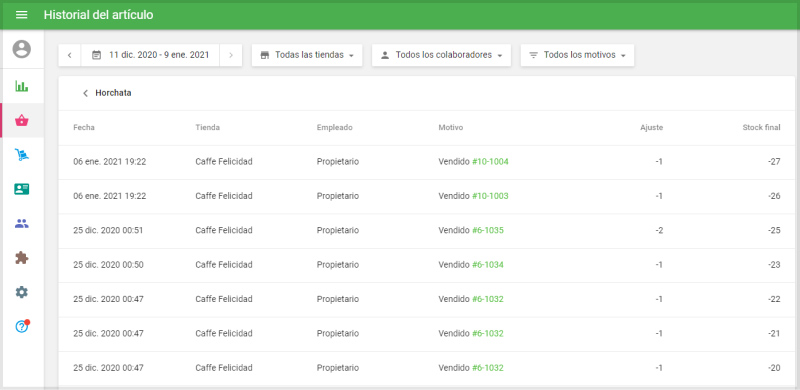Open the customers people icon

pyautogui.click(x=21, y=223)
